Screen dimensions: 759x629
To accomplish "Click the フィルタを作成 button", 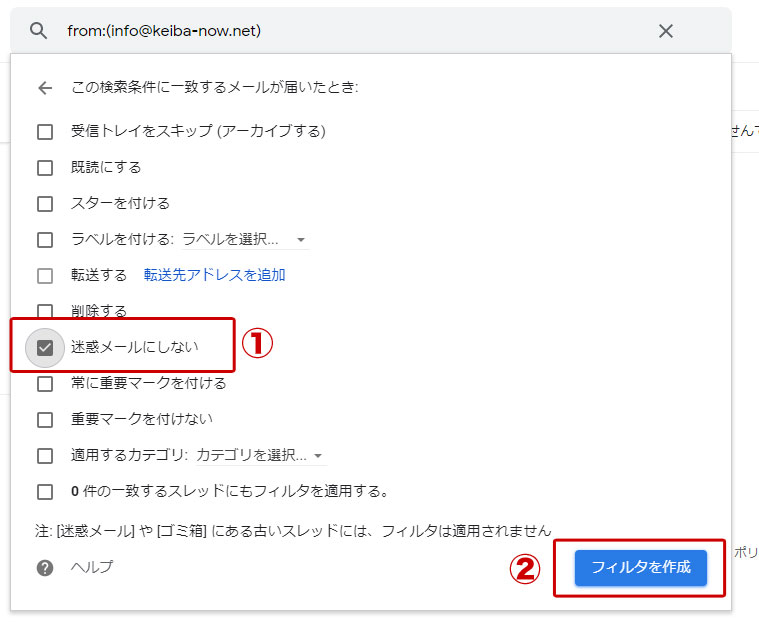I will pyautogui.click(x=640, y=568).
